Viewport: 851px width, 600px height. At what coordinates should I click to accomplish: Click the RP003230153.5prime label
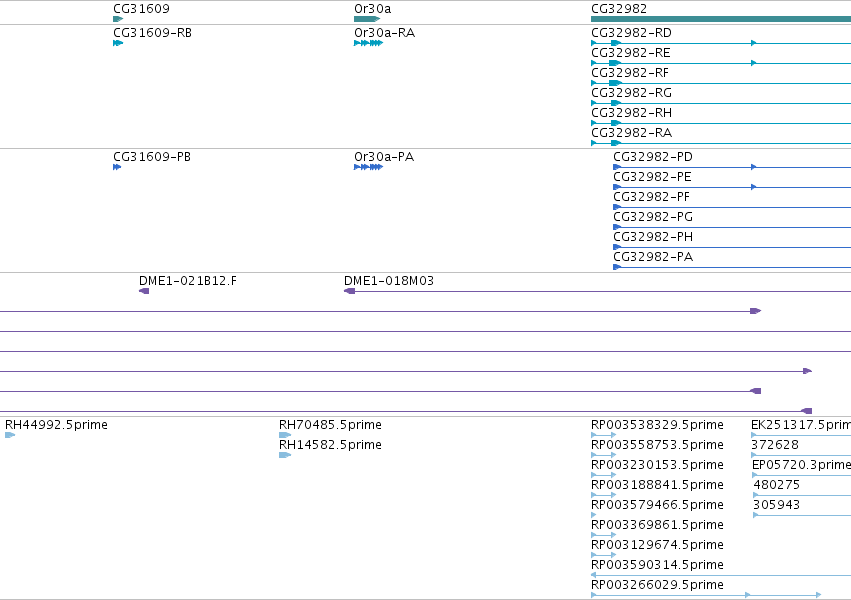click(x=657, y=465)
